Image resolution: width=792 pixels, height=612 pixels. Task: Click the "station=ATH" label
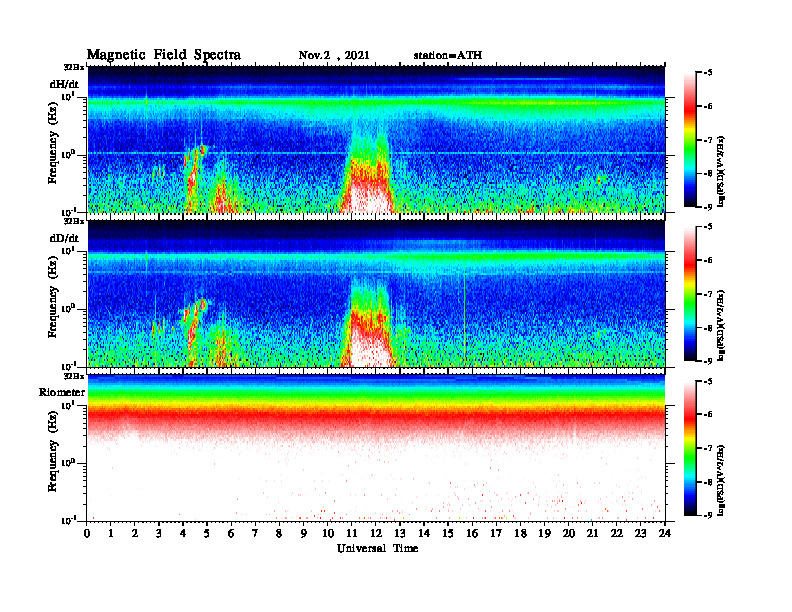448,56
